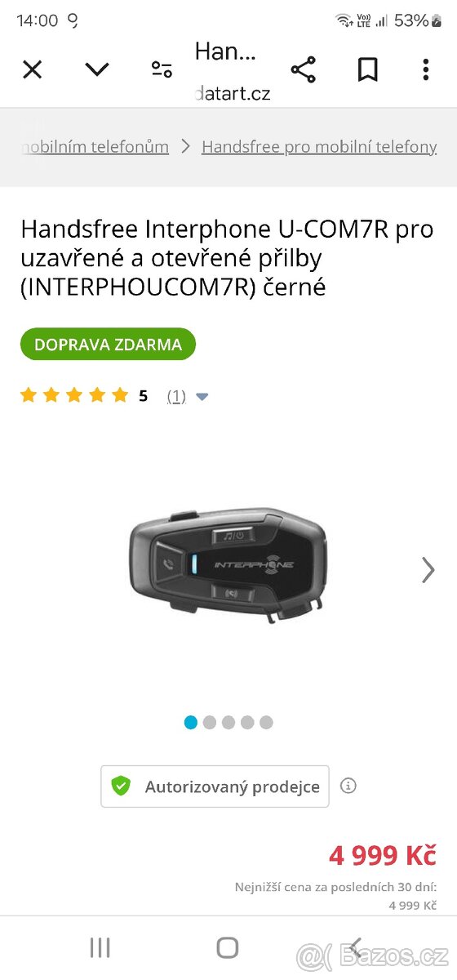Viewport: 457px width, 980px height.
Task: Select the third image carousel dot
Action: (x=228, y=722)
